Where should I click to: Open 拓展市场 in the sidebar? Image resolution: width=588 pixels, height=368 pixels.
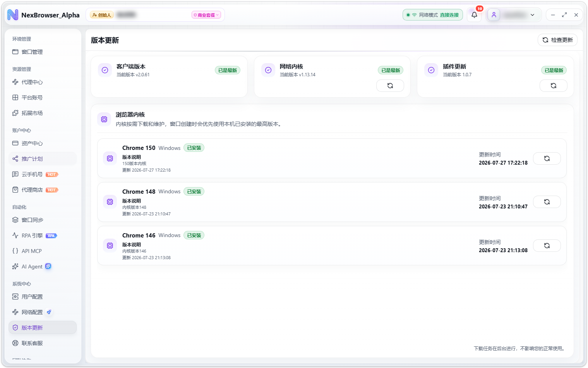(43, 113)
